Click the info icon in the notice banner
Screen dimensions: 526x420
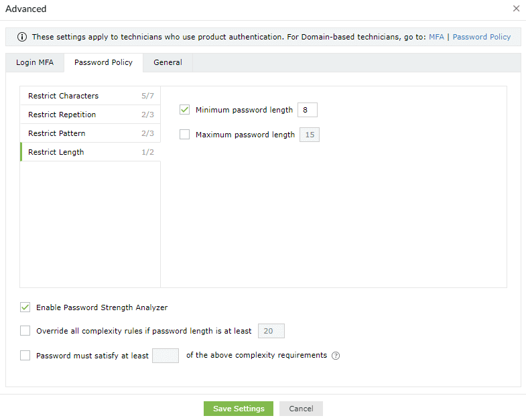(22, 37)
